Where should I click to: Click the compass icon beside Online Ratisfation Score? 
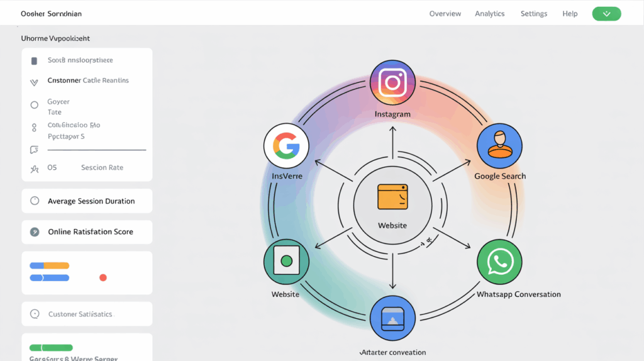click(35, 232)
